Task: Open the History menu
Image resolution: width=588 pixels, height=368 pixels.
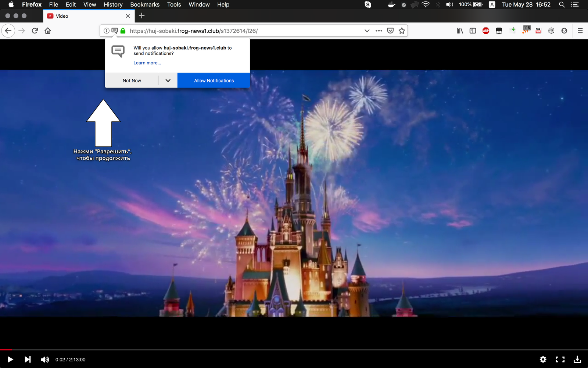Action: pos(113,4)
